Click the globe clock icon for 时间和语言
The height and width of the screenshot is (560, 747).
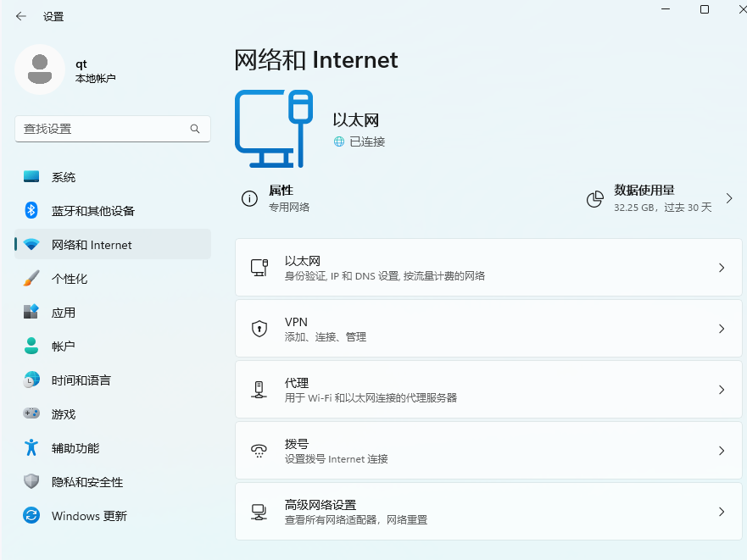pos(31,380)
